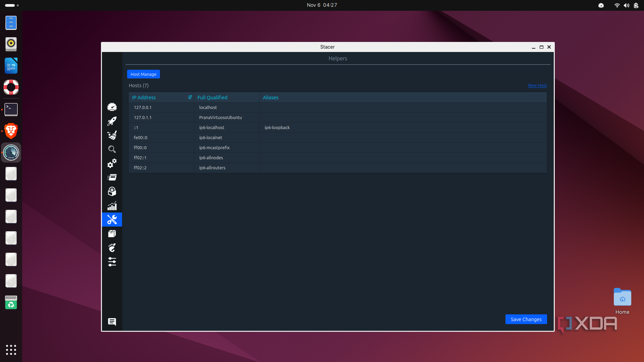Viewport: 644px width, 362px height.
Task: Select the 127.0.1.1 IP address cell
Action: pyautogui.click(x=161, y=118)
